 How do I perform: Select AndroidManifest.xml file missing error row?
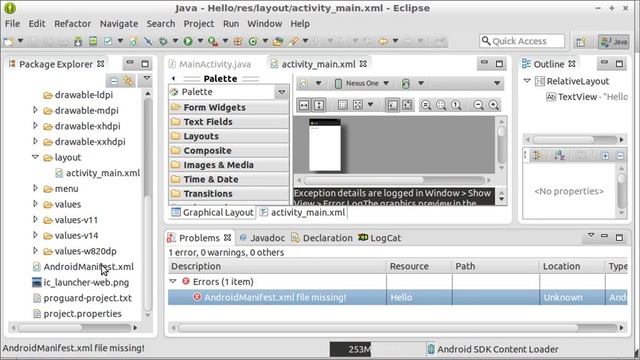398,297
